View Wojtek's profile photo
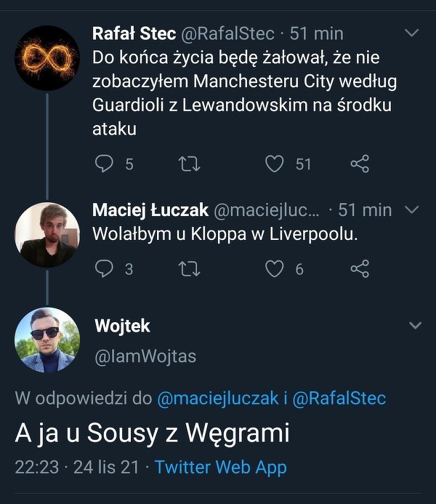The width and height of the screenshot is (436, 504). (47, 340)
